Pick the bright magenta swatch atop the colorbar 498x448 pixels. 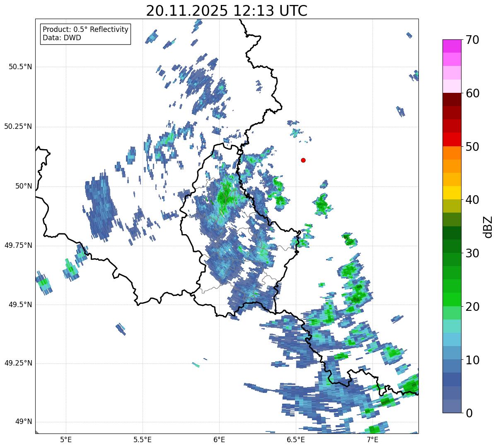pos(452,46)
